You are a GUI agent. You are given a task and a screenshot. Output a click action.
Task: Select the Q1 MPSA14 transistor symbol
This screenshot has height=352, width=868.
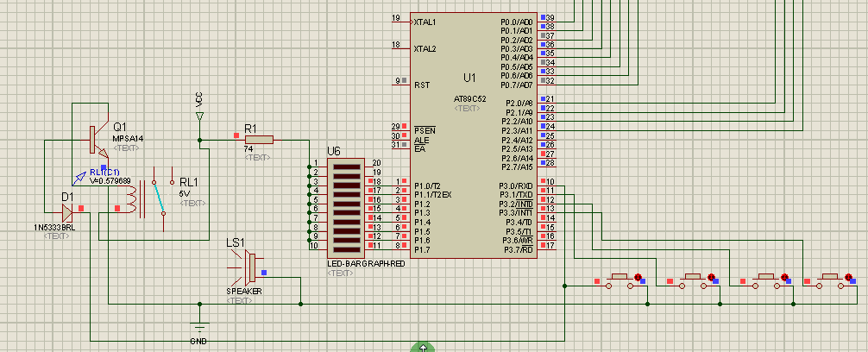point(93,137)
